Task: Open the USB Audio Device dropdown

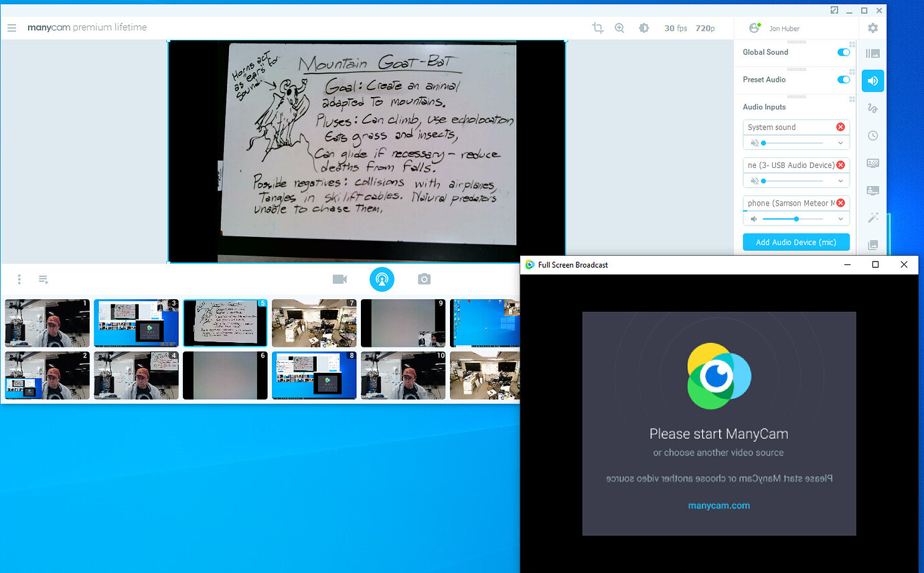Action: point(840,181)
